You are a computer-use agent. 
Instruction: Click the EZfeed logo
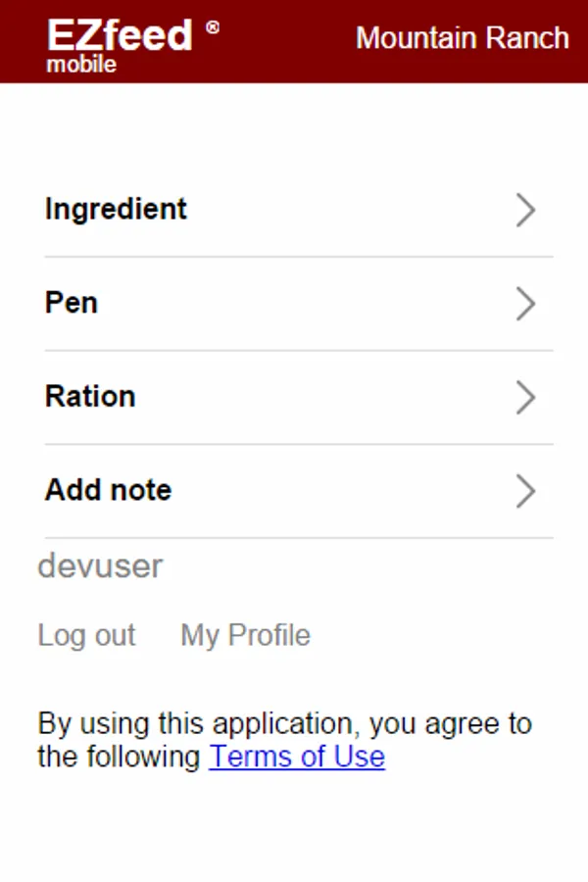[x=120, y=35]
